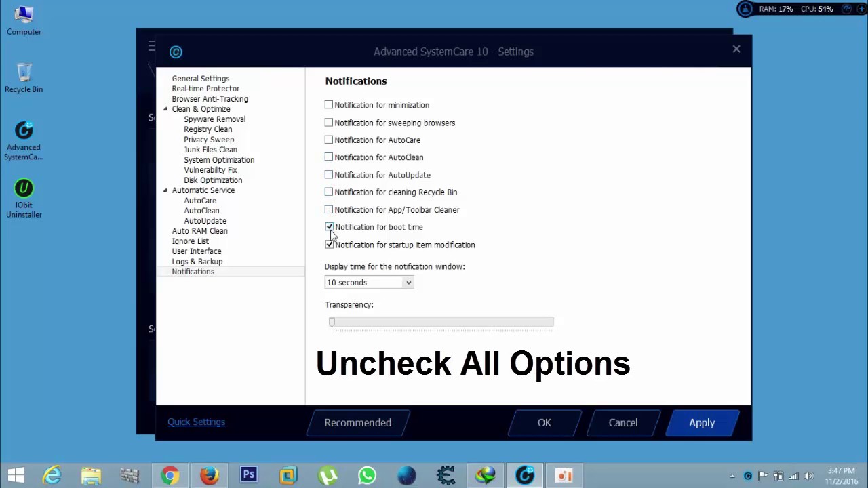Screen dimensions: 868x488
Task: Toggle Notification for App/Toolbar Cleaner checkbox
Action: point(329,209)
